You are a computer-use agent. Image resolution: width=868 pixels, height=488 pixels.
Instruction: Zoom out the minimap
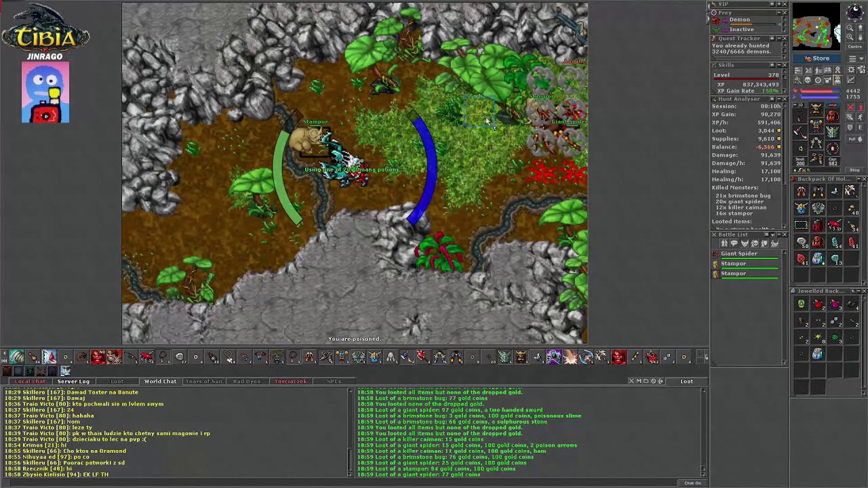point(850,28)
